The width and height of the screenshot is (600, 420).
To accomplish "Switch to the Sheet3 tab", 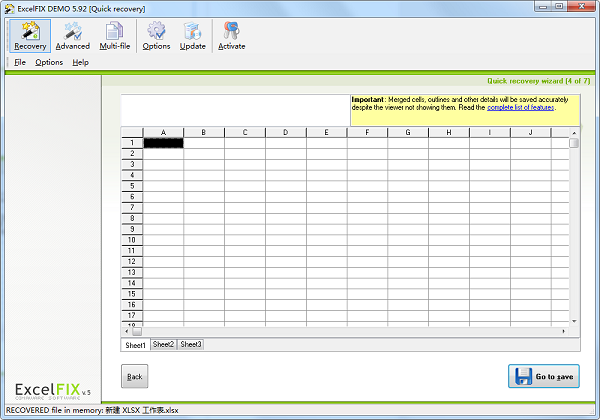I will pos(190,344).
